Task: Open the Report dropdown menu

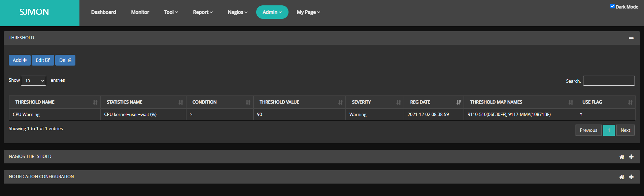Action: click(203, 12)
